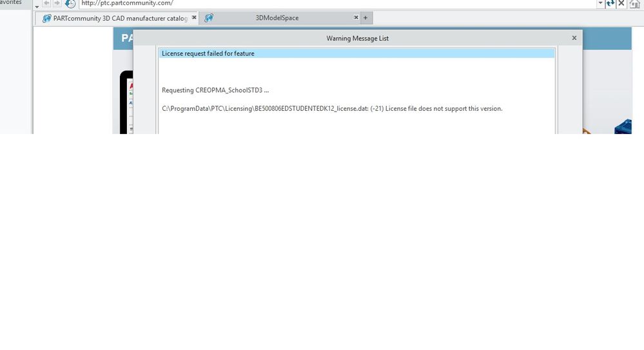Close the 3DModelSpace tab
Image resolution: width=644 pixels, height=350 pixels.
tap(356, 17)
